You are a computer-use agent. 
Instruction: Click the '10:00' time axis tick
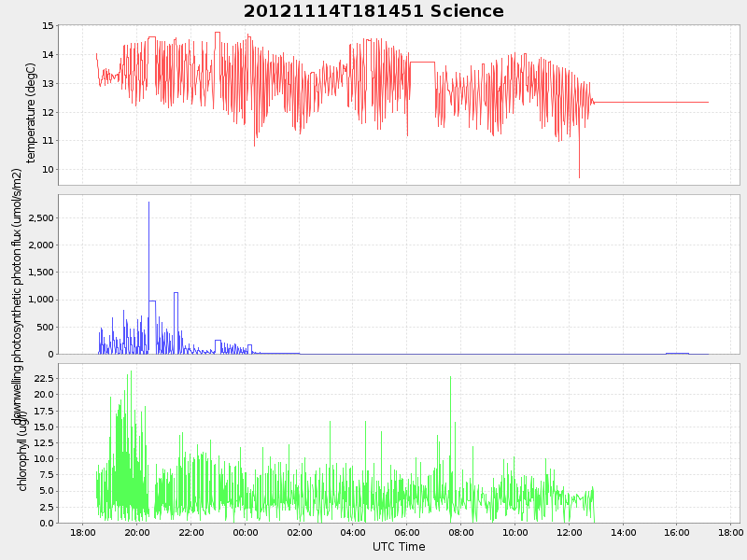coord(515,532)
